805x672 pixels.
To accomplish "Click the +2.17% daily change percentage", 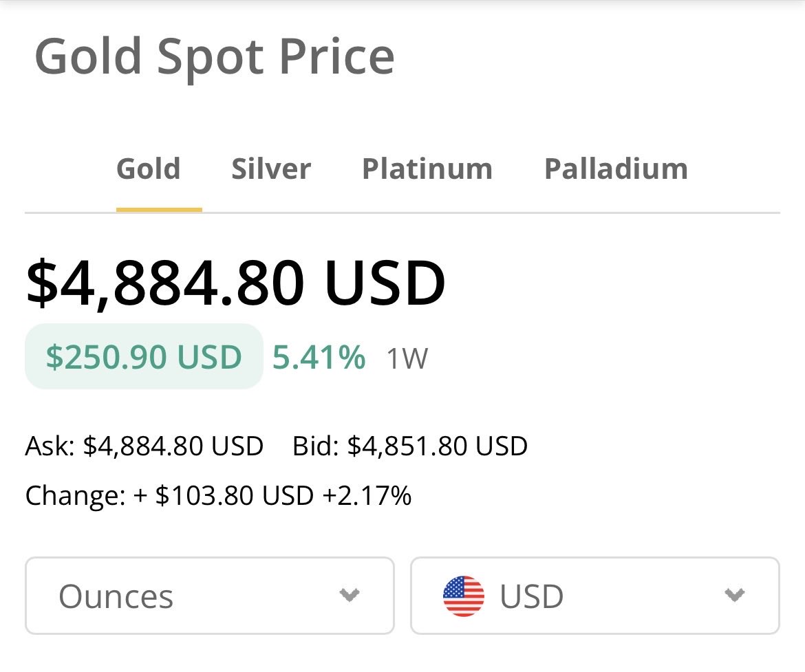I will pos(367,495).
